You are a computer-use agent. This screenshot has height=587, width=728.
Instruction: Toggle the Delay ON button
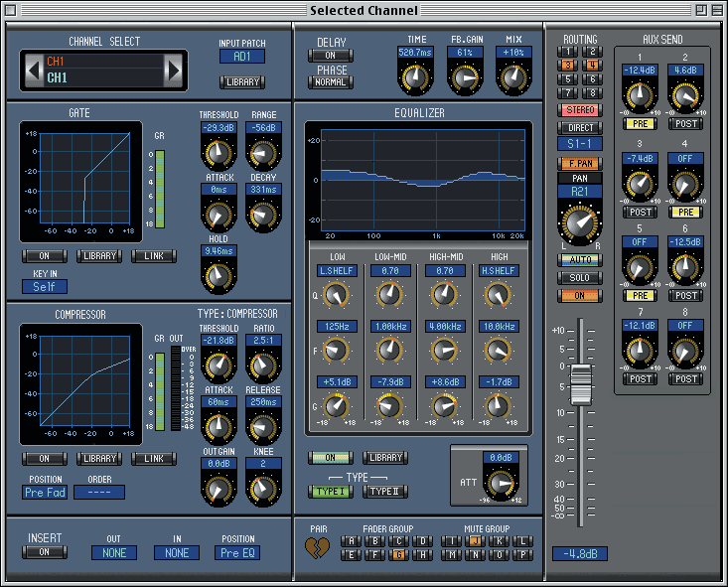pyautogui.click(x=332, y=56)
